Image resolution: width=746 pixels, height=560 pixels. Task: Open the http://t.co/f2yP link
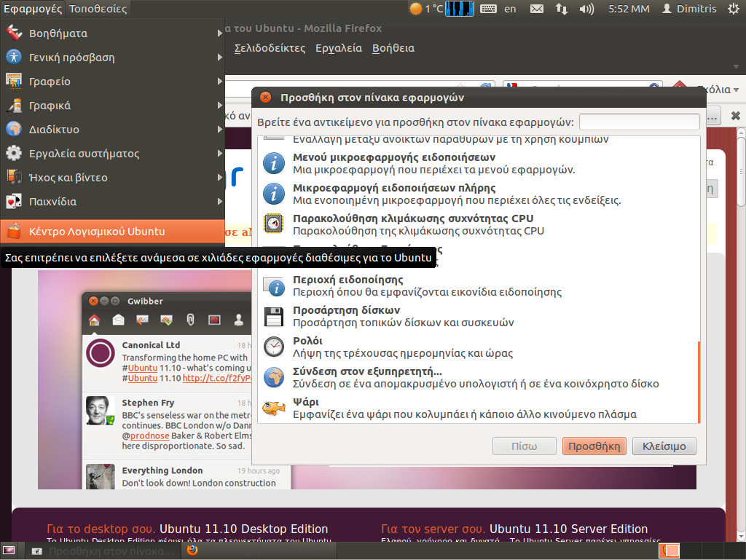point(217,379)
